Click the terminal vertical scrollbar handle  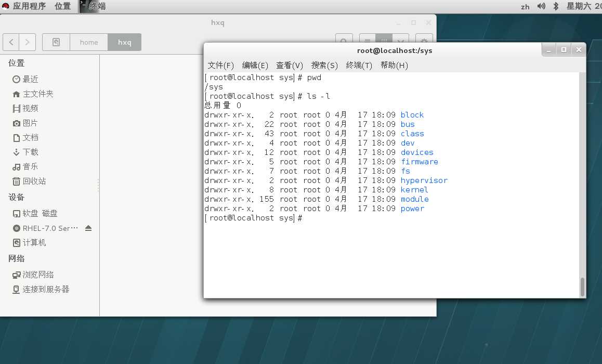(582, 287)
